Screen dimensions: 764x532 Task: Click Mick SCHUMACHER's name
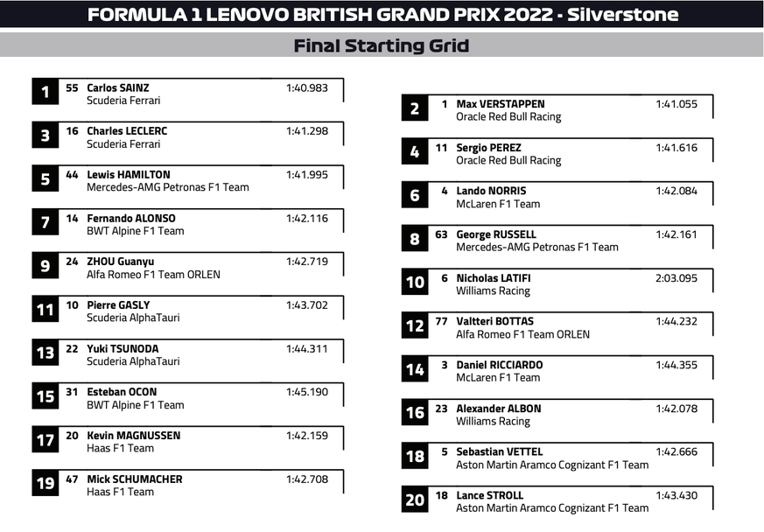point(135,479)
